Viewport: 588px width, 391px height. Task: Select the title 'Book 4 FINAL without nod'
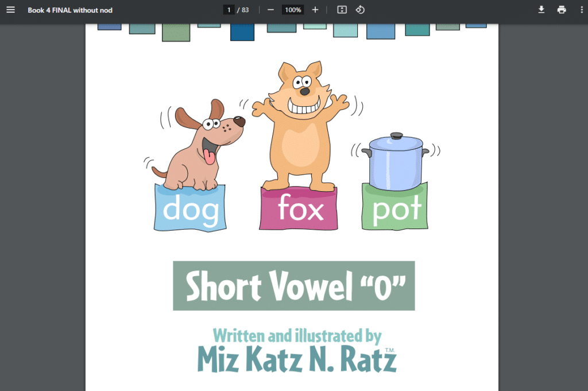click(69, 10)
